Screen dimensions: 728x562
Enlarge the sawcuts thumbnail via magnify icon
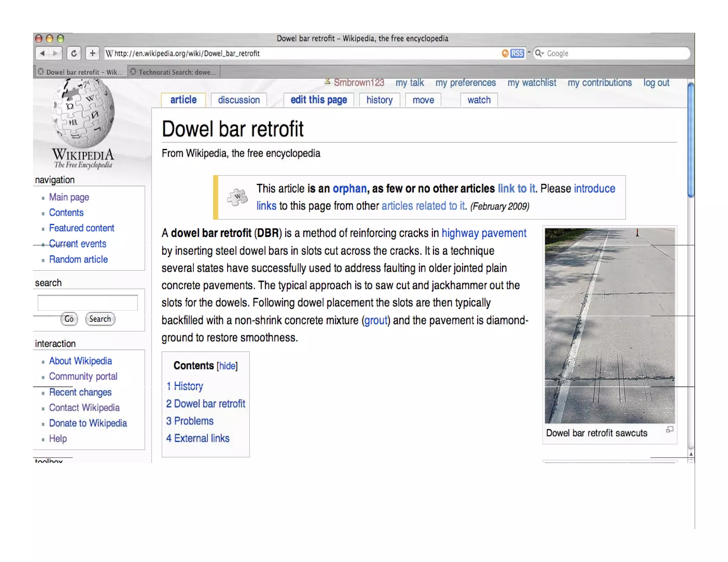(669, 429)
